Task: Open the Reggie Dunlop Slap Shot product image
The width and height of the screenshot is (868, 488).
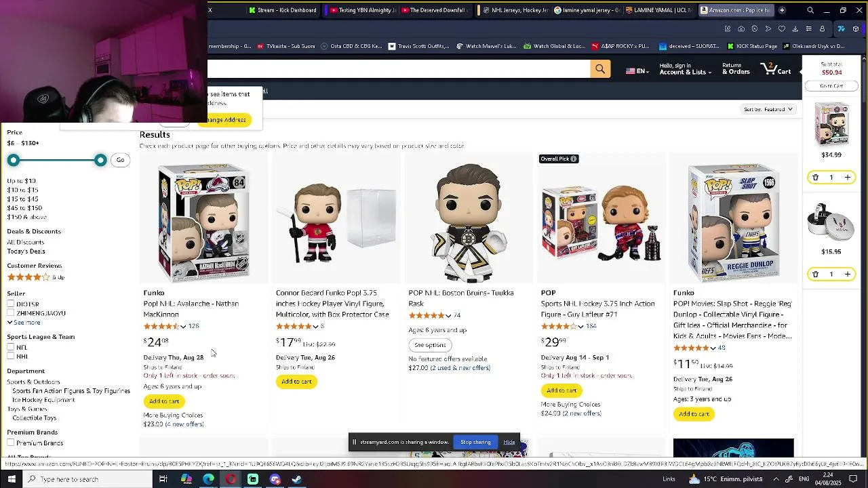Action: pos(733,222)
